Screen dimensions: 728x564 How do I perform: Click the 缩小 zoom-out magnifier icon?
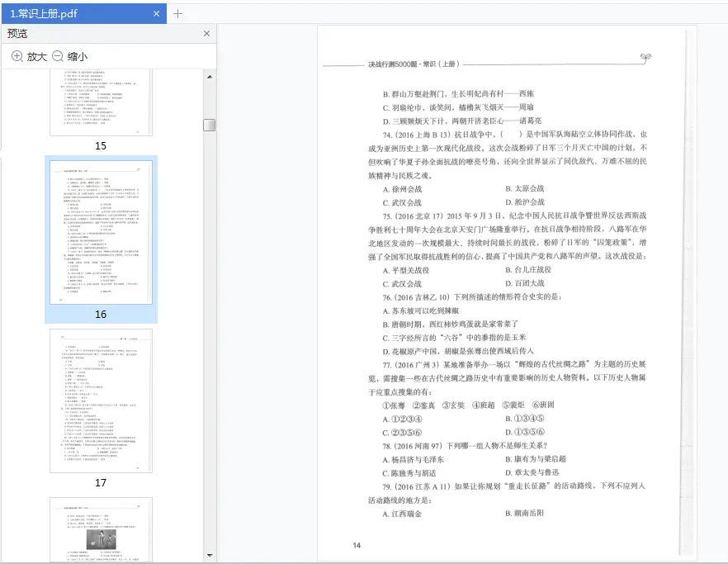(x=58, y=56)
